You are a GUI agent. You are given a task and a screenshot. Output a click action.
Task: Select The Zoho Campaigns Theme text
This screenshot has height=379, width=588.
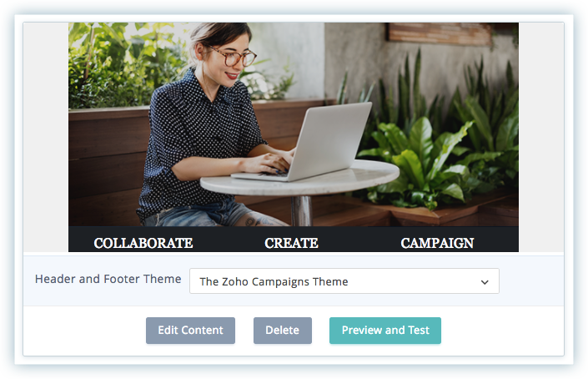pyautogui.click(x=274, y=281)
